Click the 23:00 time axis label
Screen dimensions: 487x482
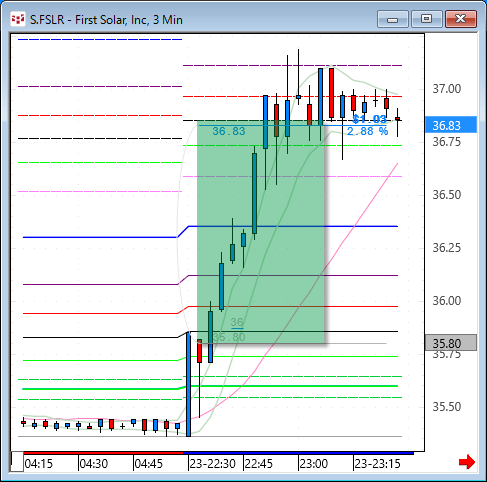click(314, 464)
